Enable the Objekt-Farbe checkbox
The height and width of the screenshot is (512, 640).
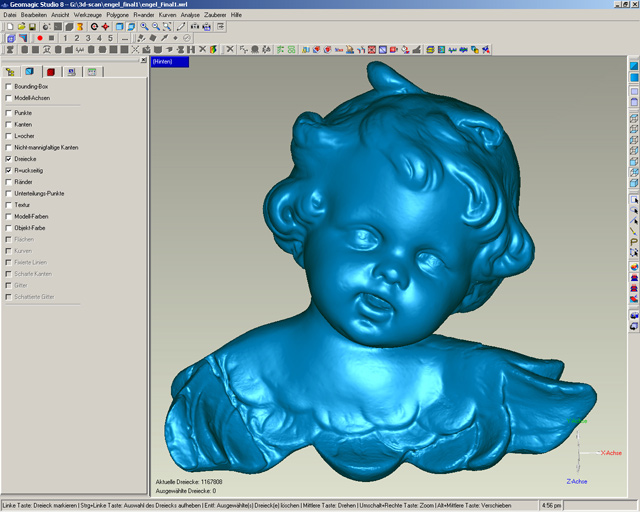[x=9, y=228]
